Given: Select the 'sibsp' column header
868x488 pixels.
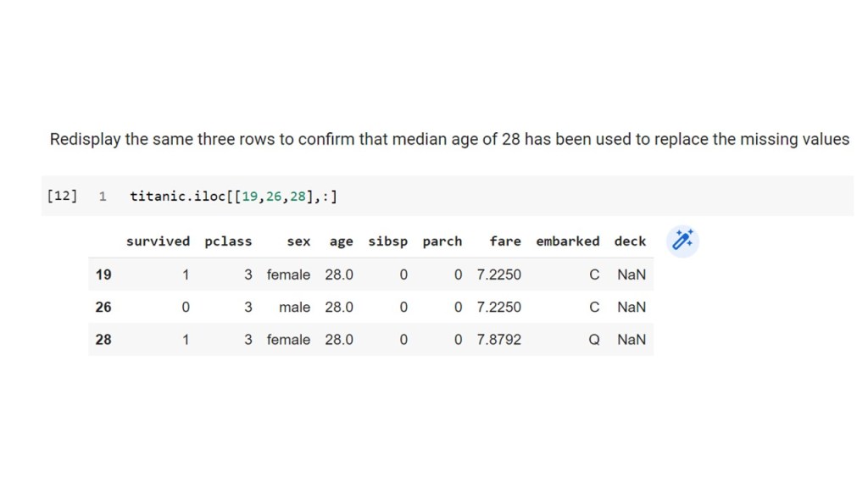Looking at the screenshot, I should click(x=387, y=241).
